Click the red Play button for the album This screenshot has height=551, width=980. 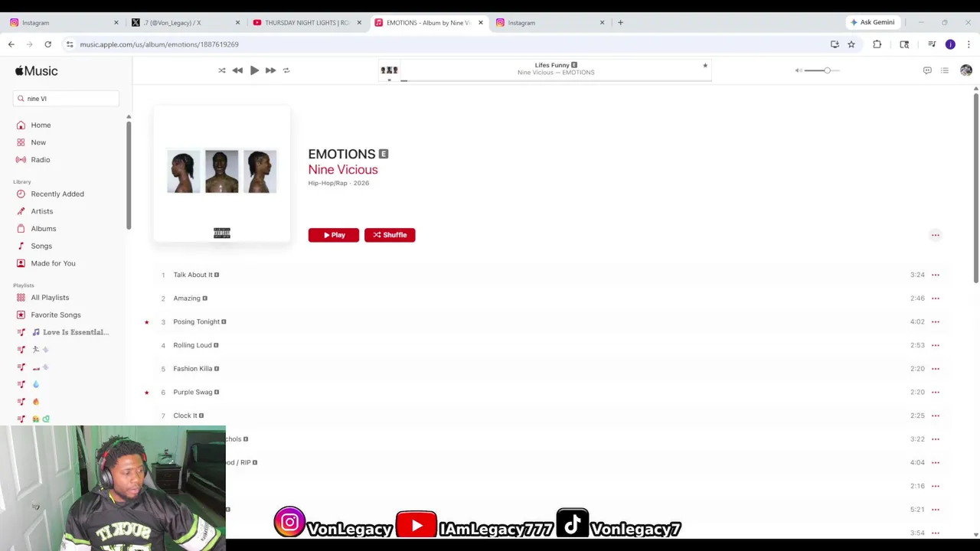point(334,235)
